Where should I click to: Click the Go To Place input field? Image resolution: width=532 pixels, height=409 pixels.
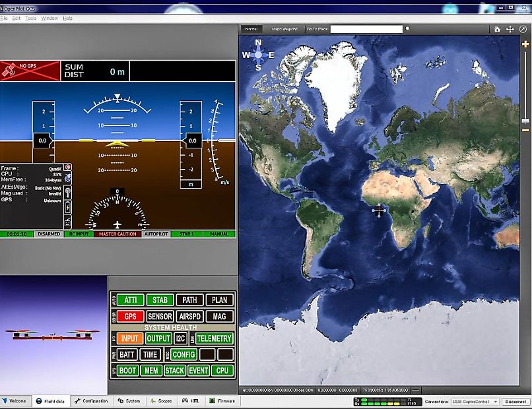(366, 29)
